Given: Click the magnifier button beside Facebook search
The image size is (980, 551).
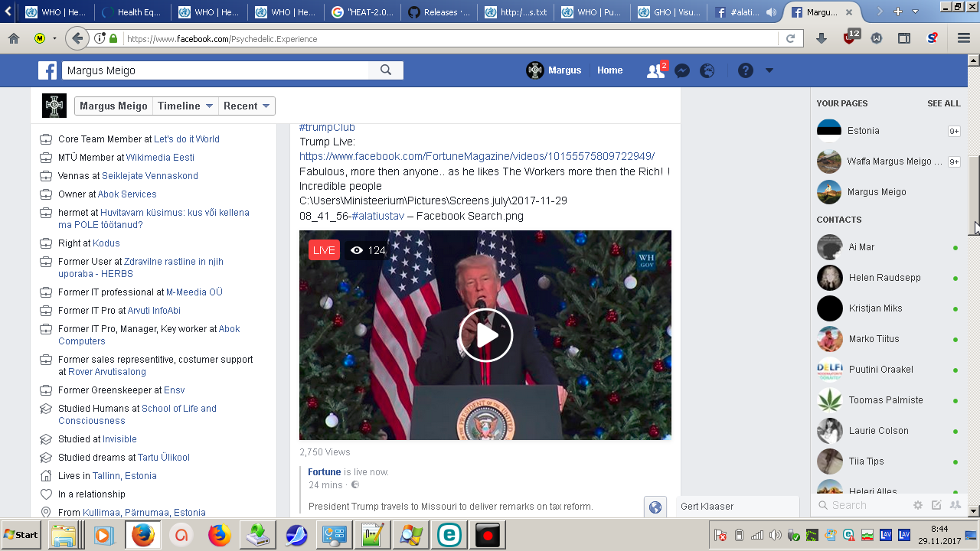Looking at the screenshot, I should click(386, 70).
